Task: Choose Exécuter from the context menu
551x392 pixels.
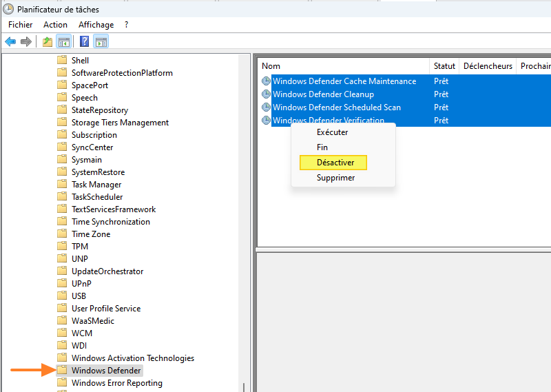Action: click(x=332, y=132)
